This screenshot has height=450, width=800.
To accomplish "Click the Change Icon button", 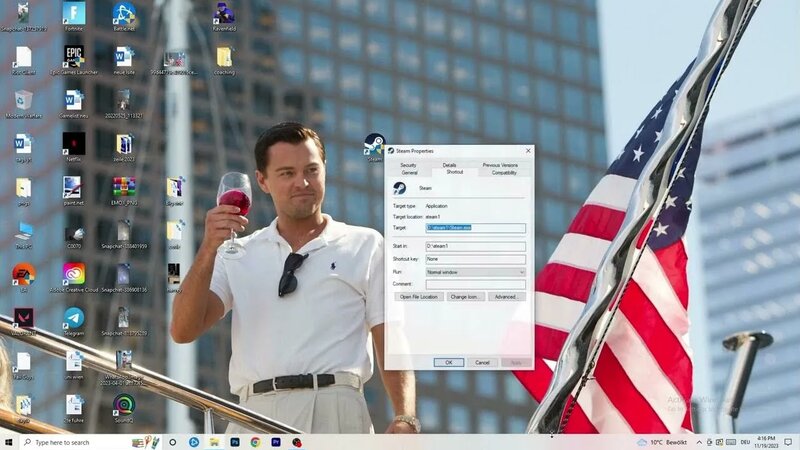I will pyautogui.click(x=465, y=296).
